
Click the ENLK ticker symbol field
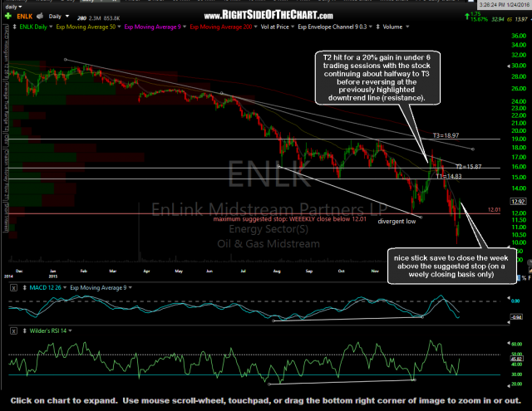pyautogui.click(x=24, y=16)
